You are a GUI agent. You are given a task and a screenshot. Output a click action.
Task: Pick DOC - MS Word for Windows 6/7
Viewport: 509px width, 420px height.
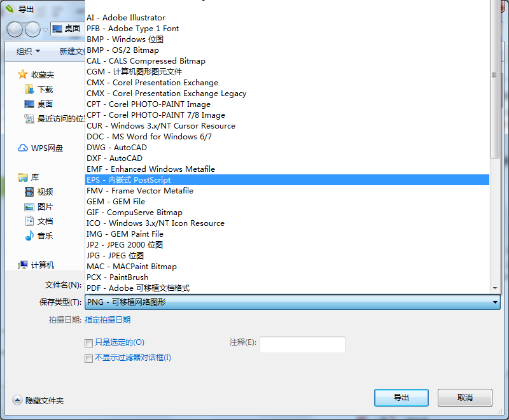click(288, 137)
